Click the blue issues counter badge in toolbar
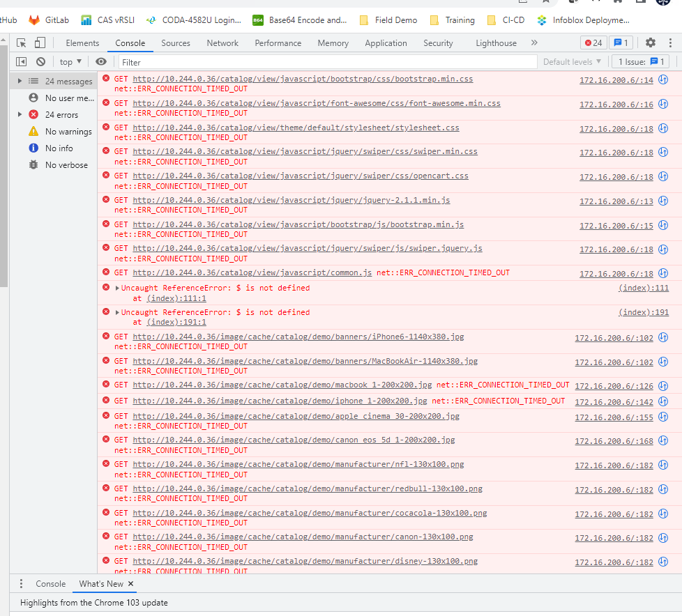Viewport: 682px width, 616px height. (x=620, y=43)
